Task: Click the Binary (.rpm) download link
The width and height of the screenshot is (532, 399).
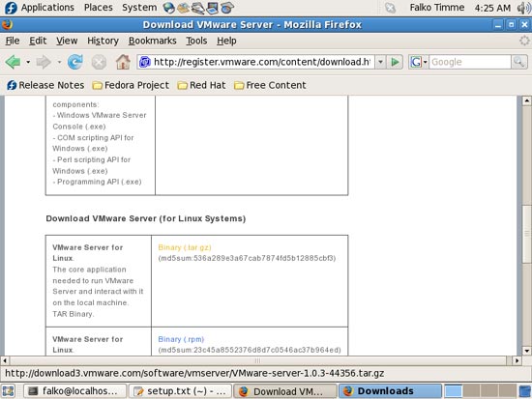Action: point(181,339)
